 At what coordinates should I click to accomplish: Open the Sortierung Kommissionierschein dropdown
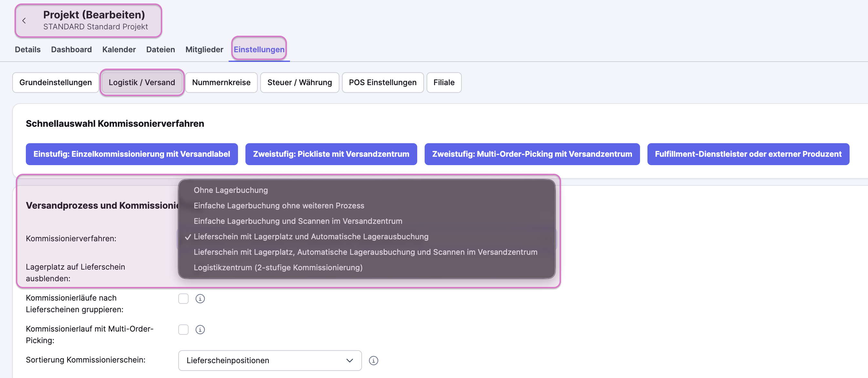tap(270, 361)
